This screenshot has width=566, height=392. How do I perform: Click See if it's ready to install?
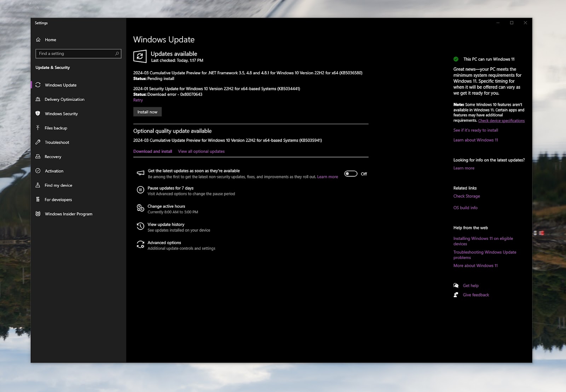pyautogui.click(x=475, y=130)
